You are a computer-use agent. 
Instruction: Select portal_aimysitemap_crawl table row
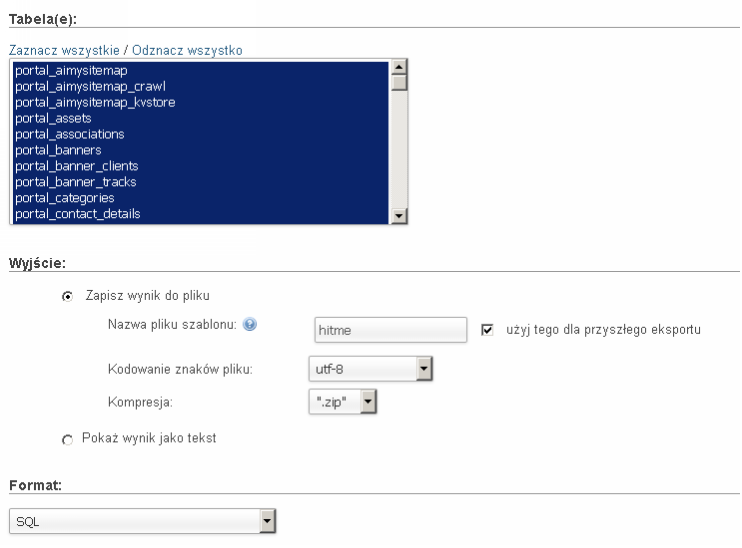(201, 87)
